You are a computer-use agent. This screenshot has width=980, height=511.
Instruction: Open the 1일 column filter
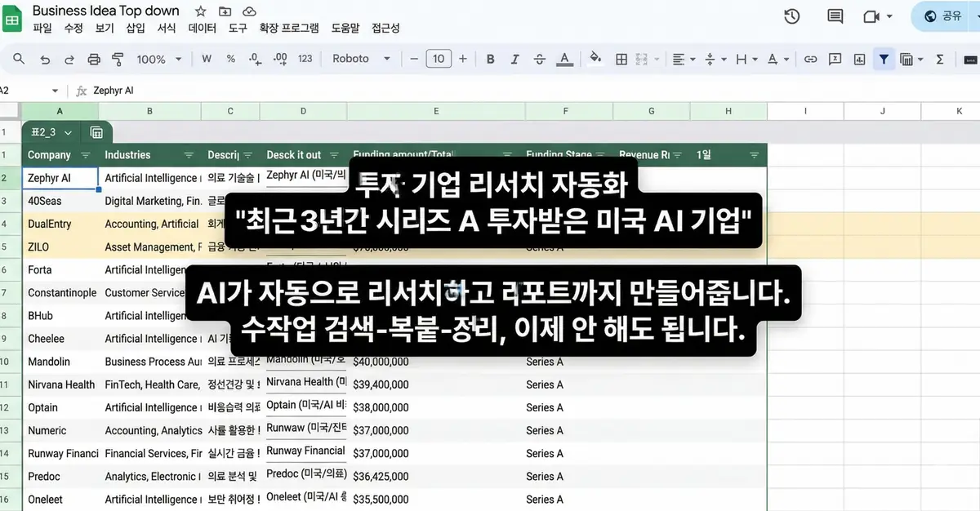(755, 155)
